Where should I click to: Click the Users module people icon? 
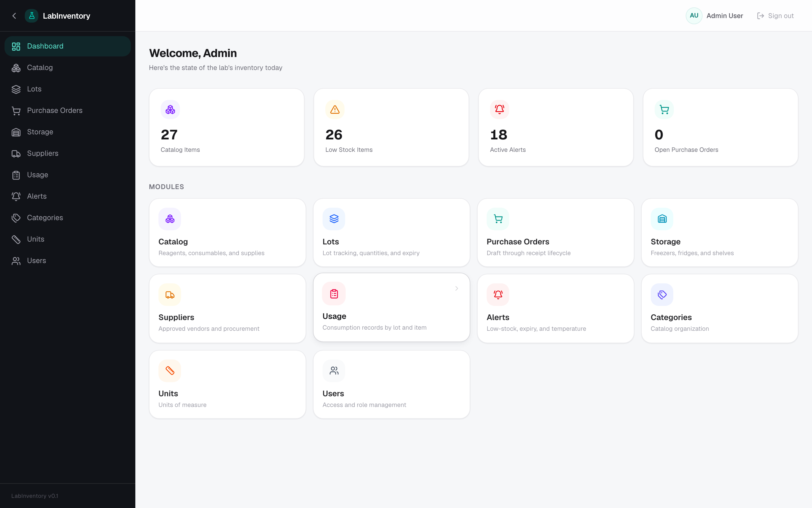coord(334,371)
